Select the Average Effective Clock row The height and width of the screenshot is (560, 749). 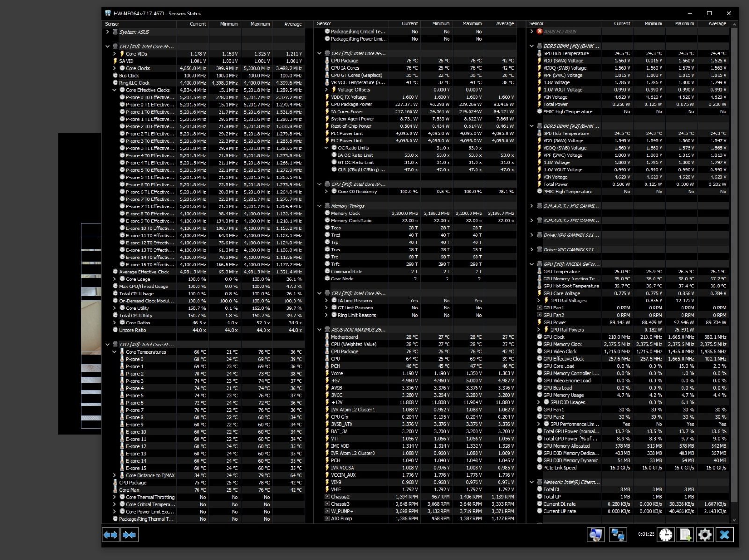(204, 272)
